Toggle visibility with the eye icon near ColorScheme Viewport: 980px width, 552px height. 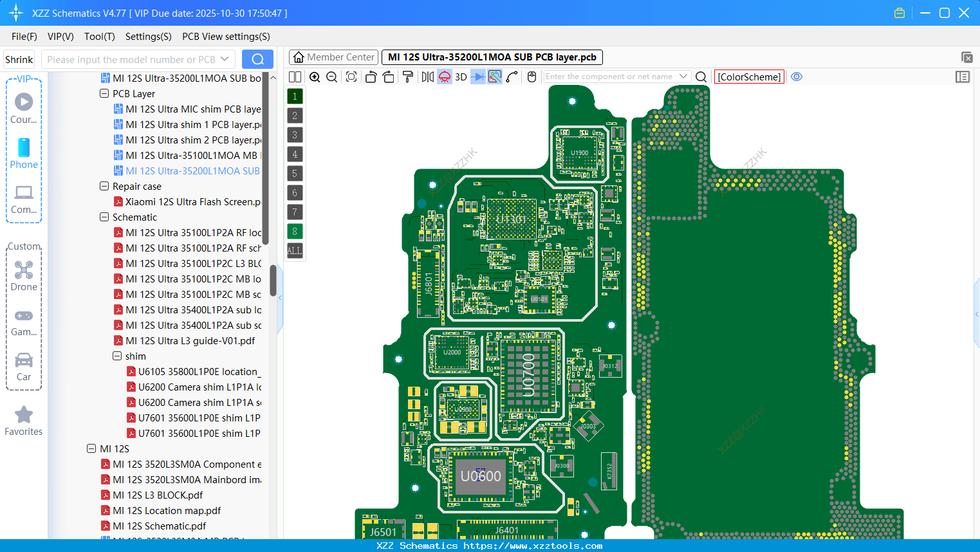[x=797, y=77]
